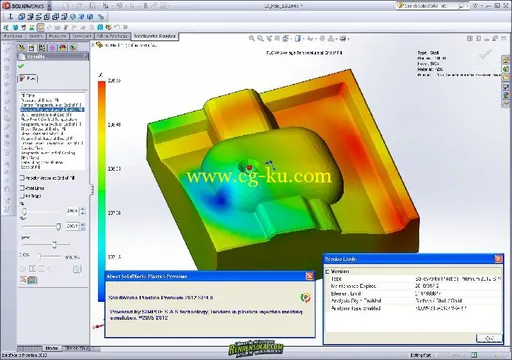The image size is (512, 360).
Task: Toggle the checkbox ending with 'End of Fill'
Action: [22, 178]
